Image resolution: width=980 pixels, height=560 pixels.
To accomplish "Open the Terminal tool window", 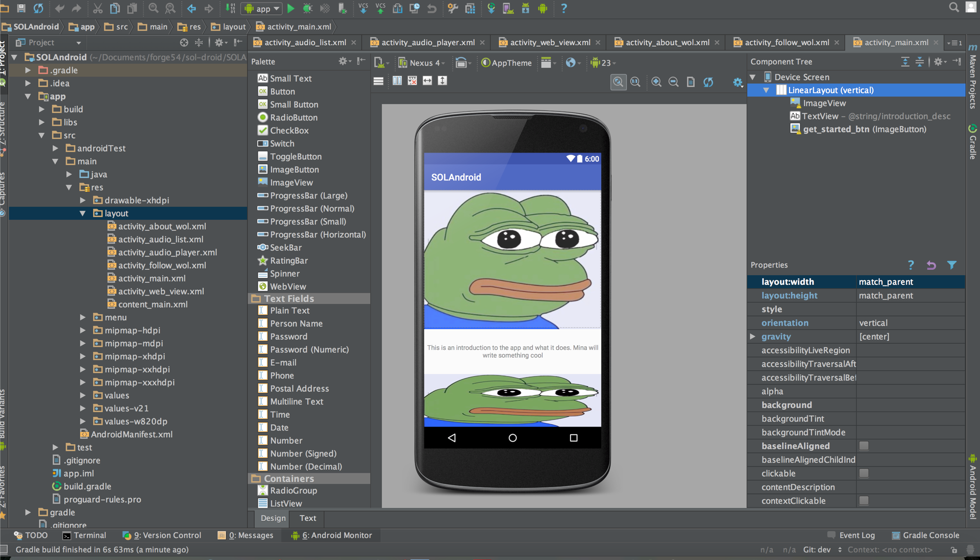I will tap(84, 535).
